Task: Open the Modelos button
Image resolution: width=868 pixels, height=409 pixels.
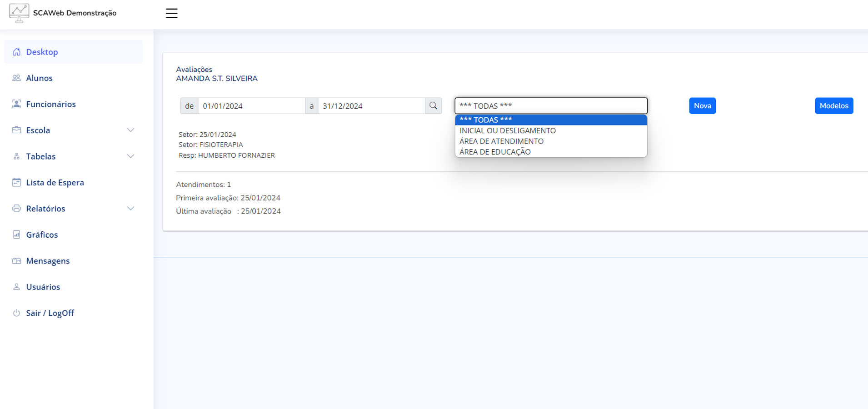Action: coord(833,106)
